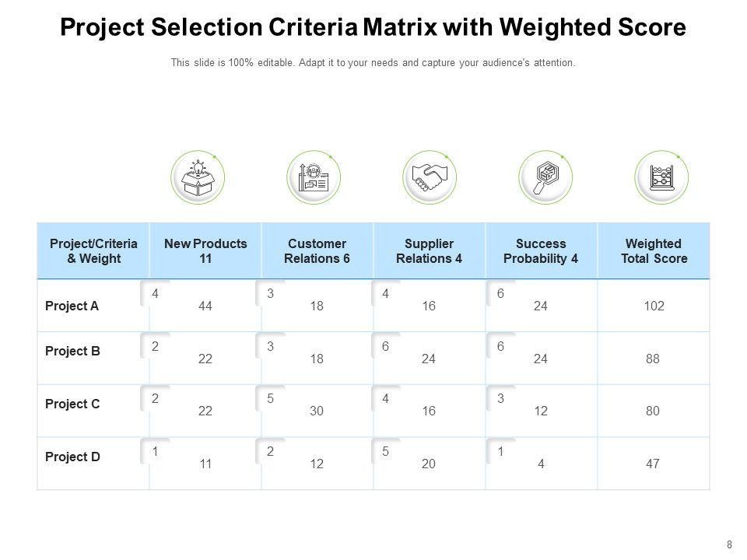
Task: Click the editable slide subtitle text
Action: [x=373, y=63]
